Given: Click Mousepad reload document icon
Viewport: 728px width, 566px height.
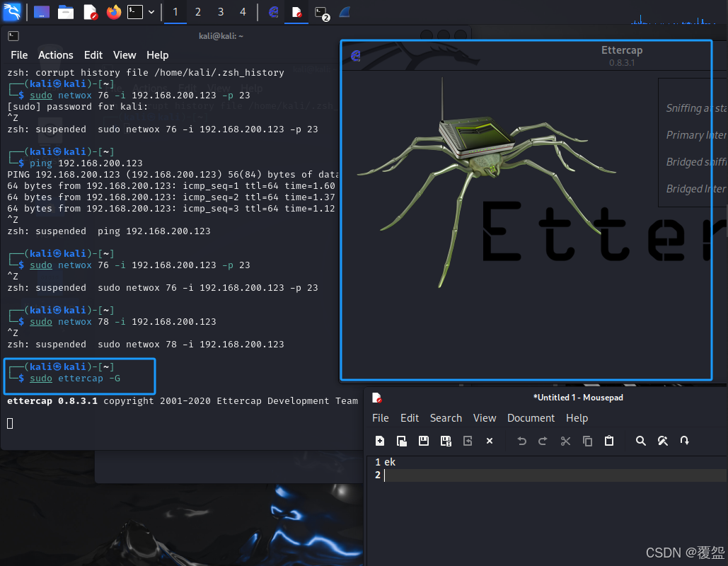Looking at the screenshot, I should coord(468,441).
